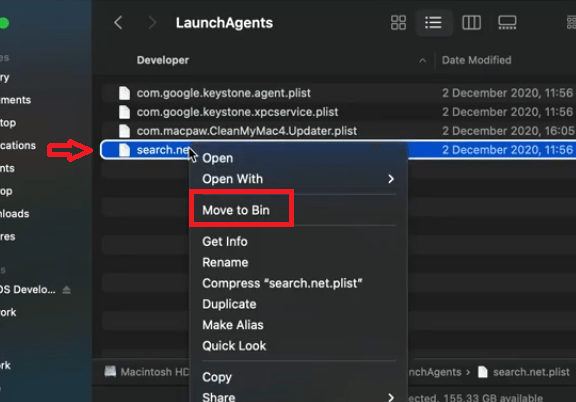Select Quick Look menu entry

[x=234, y=346]
